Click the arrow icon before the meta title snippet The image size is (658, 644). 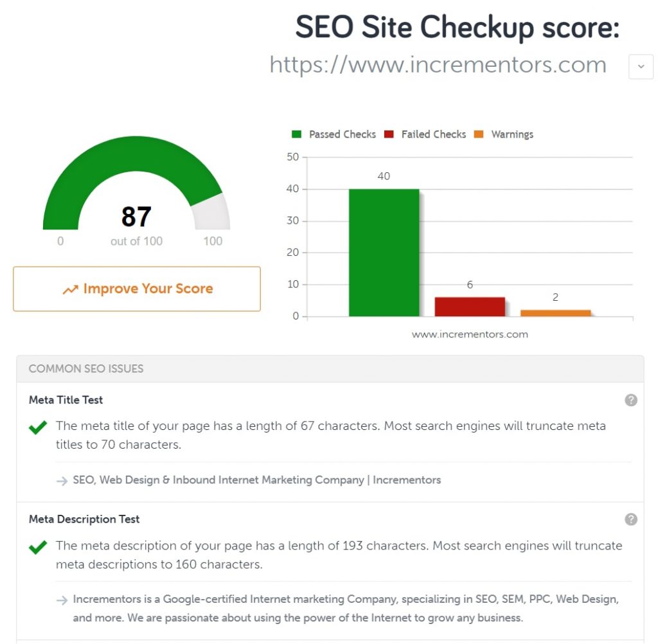pyautogui.click(x=62, y=479)
